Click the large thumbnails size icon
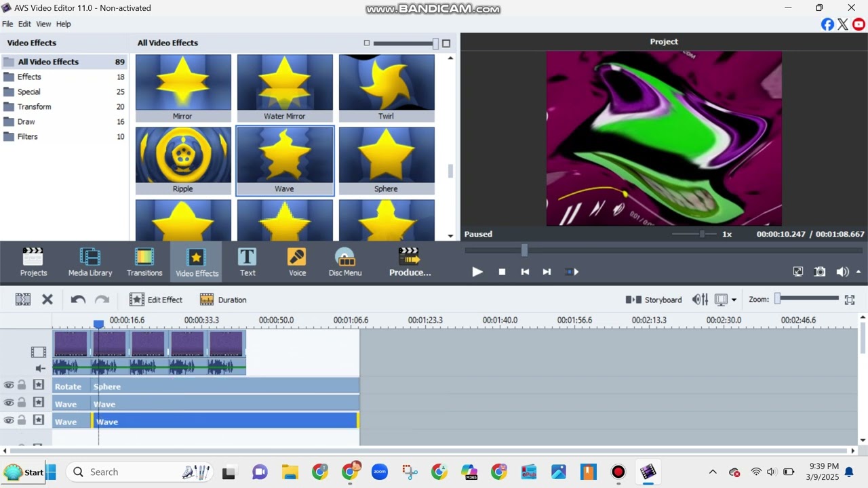Image resolution: width=868 pixels, height=488 pixels. point(446,43)
